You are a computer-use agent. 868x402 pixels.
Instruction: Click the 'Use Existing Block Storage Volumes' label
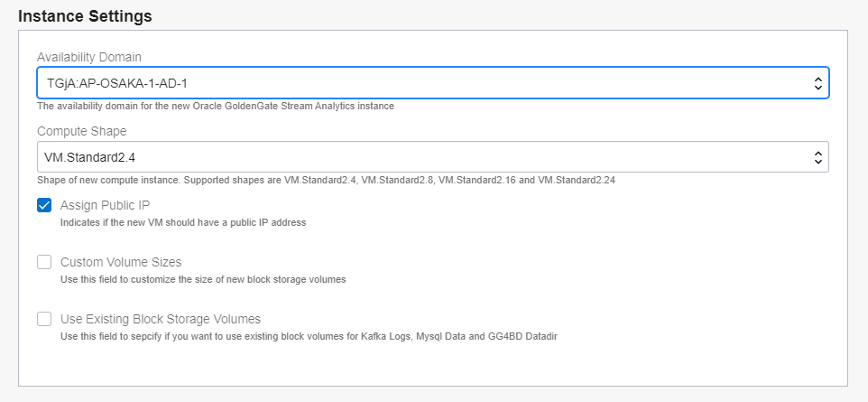pyautogui.click(x=161, y=319)
